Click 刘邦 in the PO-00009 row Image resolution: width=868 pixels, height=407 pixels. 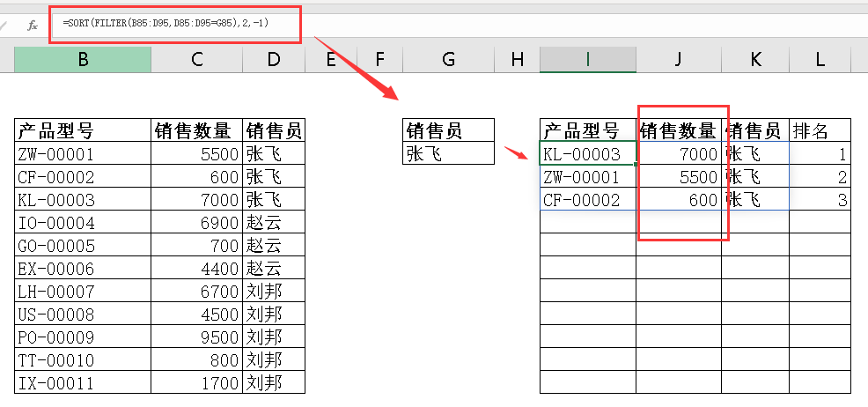click(x=274, y=337)
